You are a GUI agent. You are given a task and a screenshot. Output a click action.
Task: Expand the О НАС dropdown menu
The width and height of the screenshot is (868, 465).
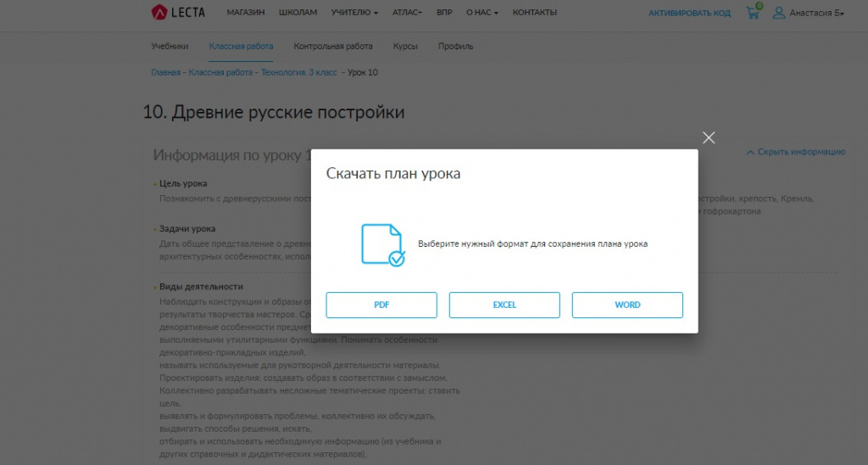pyautogui.click(x=482, y=12)
